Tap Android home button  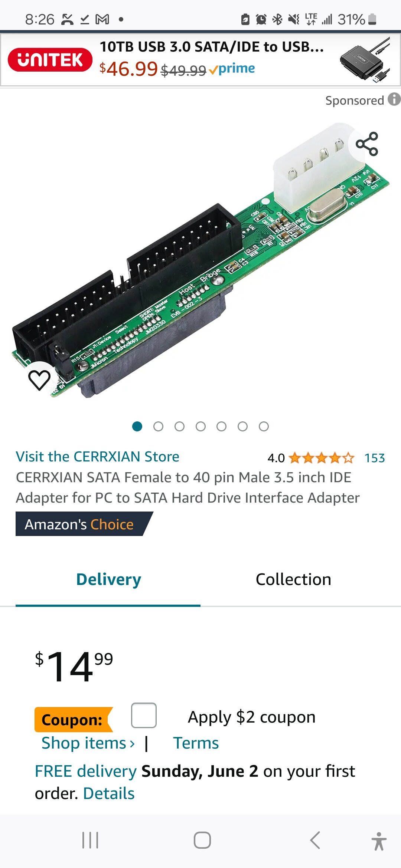coord(202,840)
